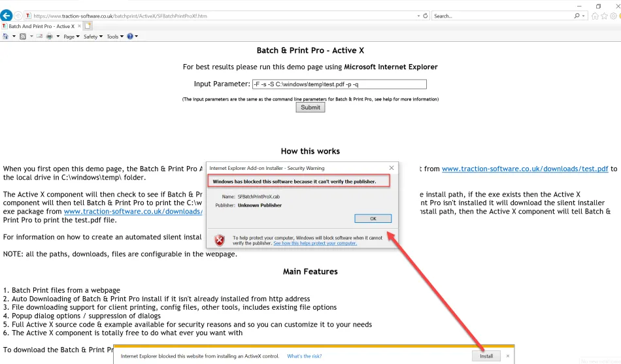Click the Refresh icon in address bar

click(426, 16)
